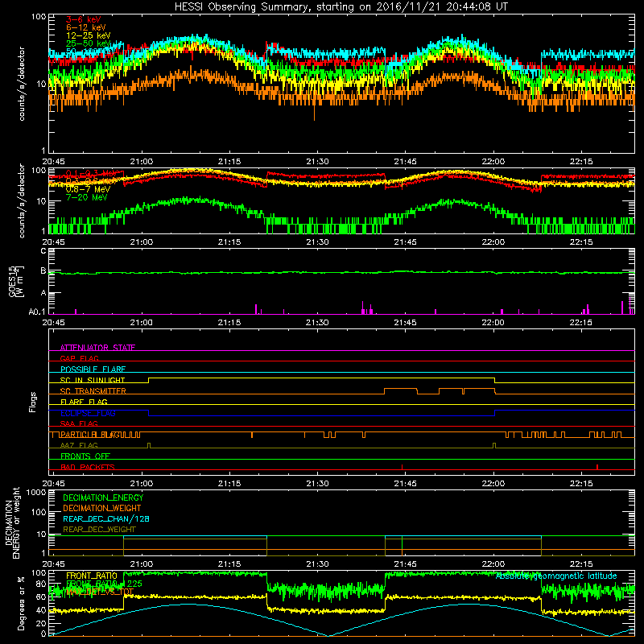This screenshot has height=644, width=644.
Task: Click the BAD_PACKETS spike near 22:17
Action: 597,467
